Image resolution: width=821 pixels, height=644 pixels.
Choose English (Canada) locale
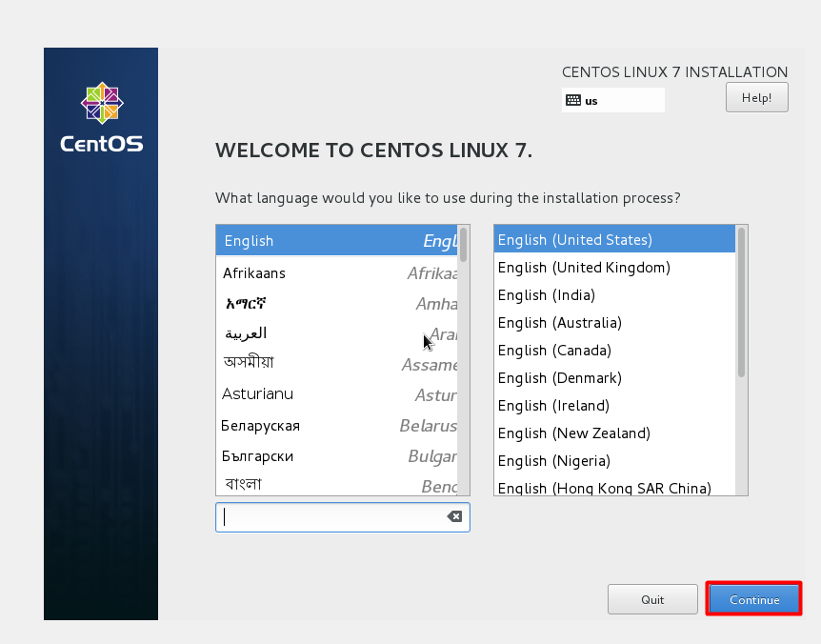click(554, 351)
